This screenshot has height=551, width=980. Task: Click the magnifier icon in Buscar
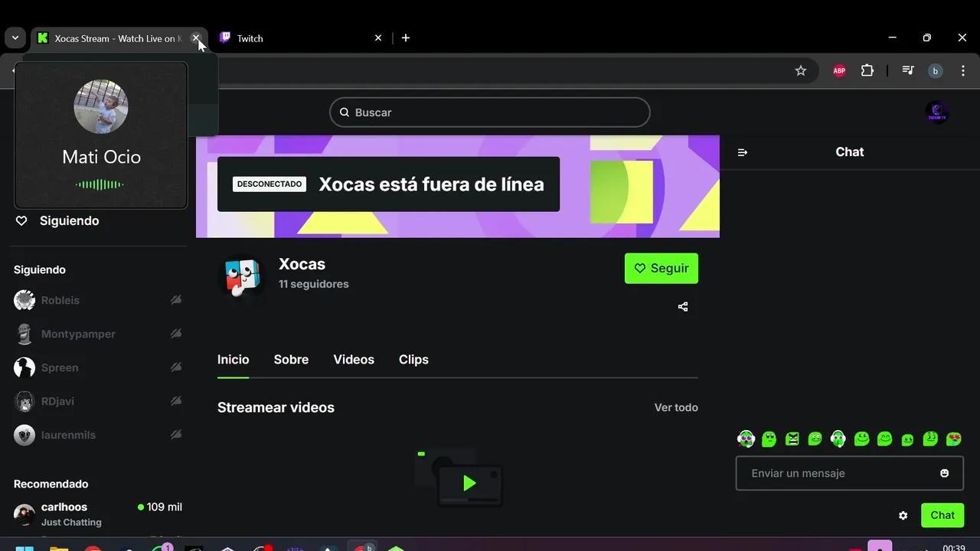point(345,112)
